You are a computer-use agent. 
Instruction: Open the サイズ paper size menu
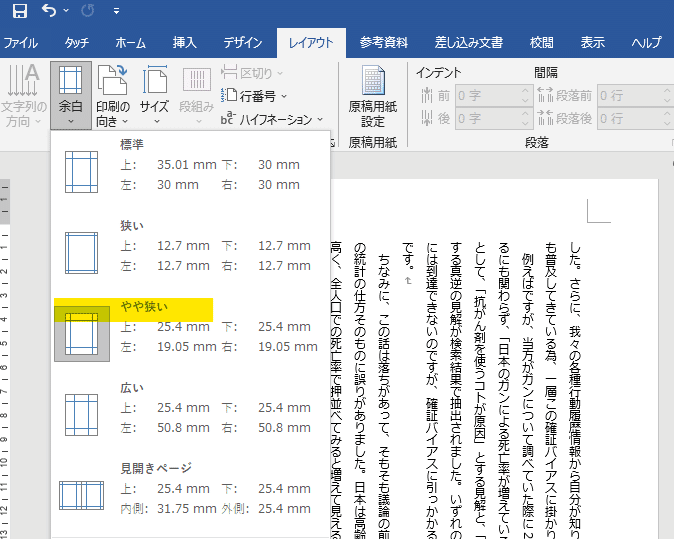click(x=154, y=95)
